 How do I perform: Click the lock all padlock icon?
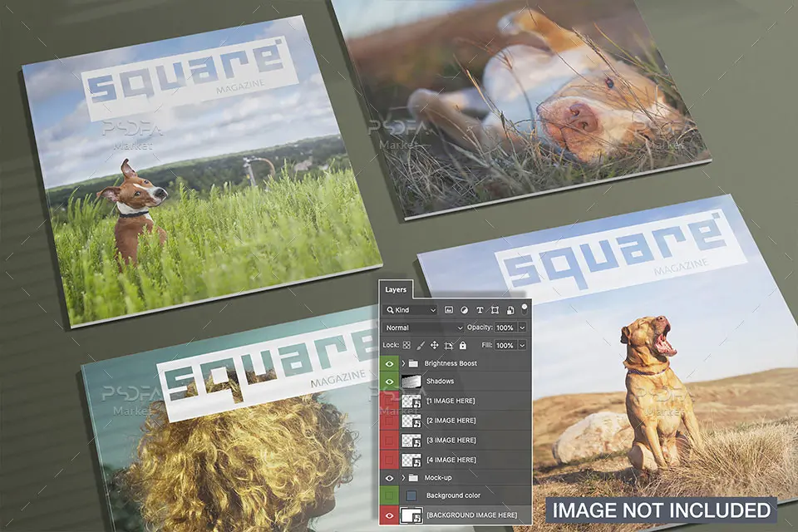(463, 345)
